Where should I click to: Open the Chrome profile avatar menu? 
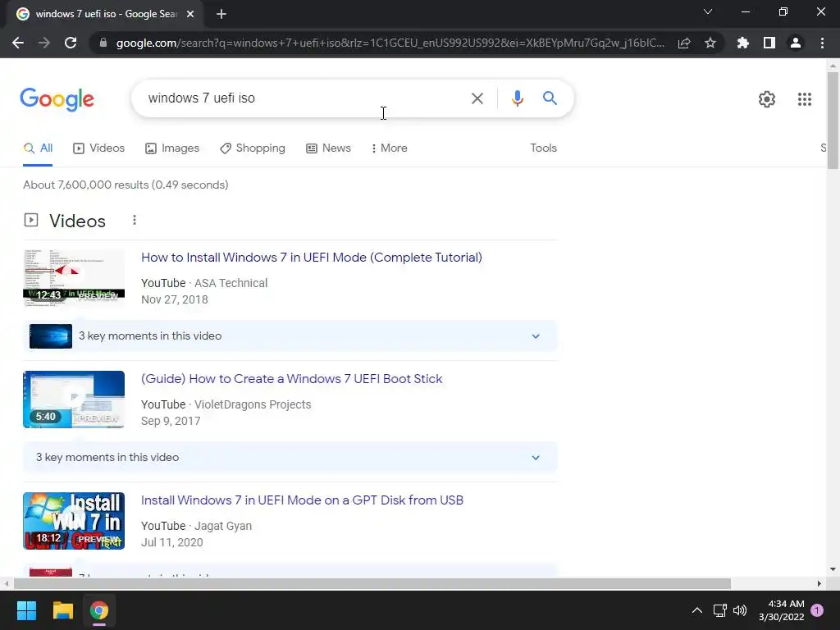tap(796, 43)
